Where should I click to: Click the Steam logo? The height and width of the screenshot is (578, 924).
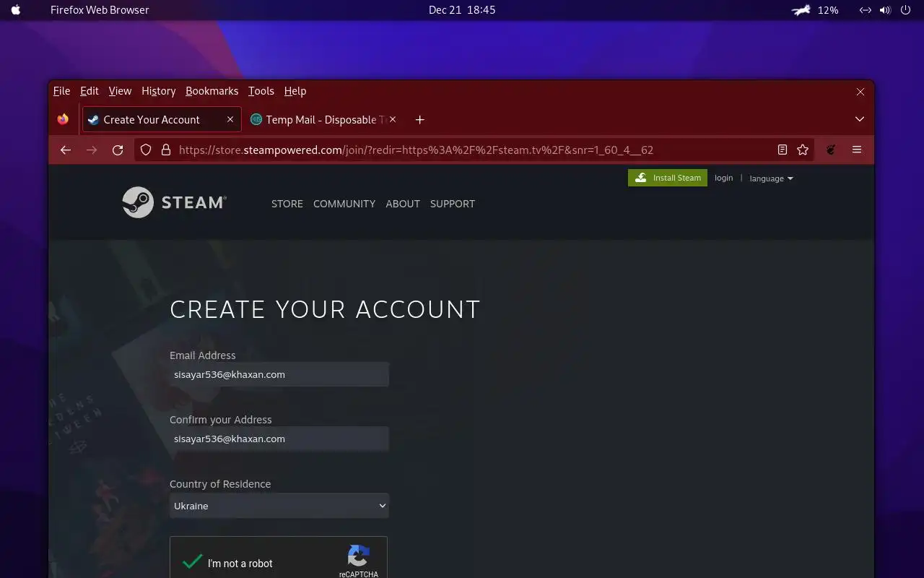[174, 202]
